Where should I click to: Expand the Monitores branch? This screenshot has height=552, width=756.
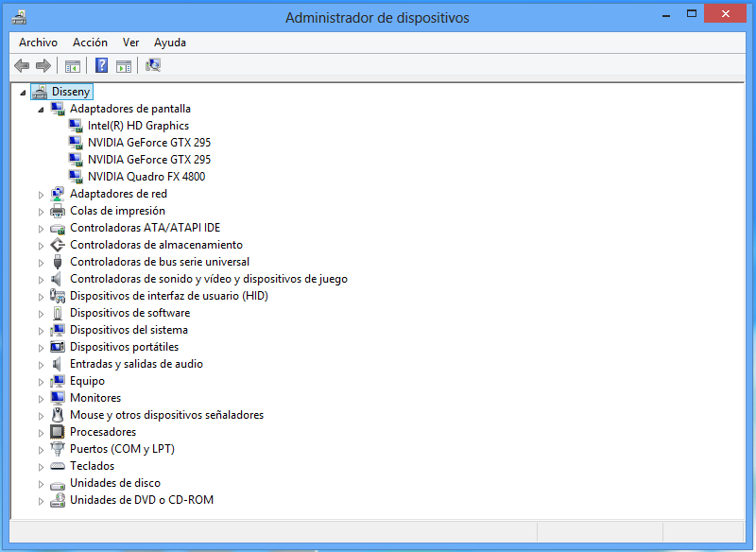pos(41,399)
